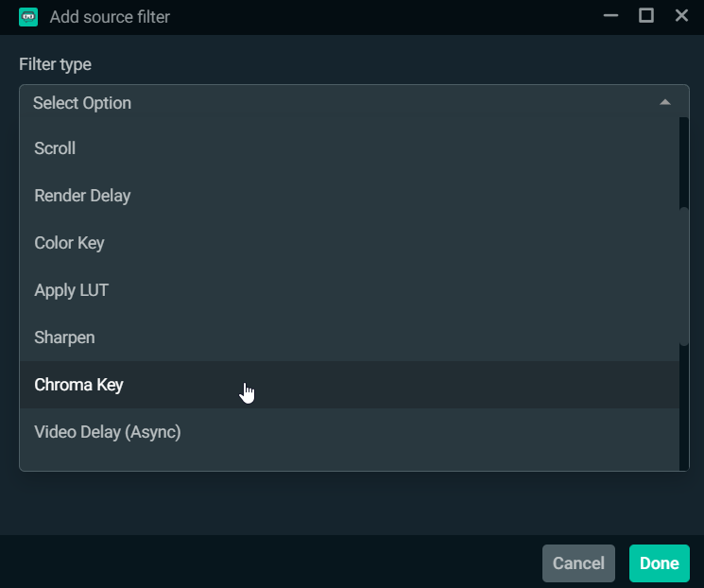Pick Video Delay (Async) filter
Viewport: 704px width, 588px height.
(350, 432)
